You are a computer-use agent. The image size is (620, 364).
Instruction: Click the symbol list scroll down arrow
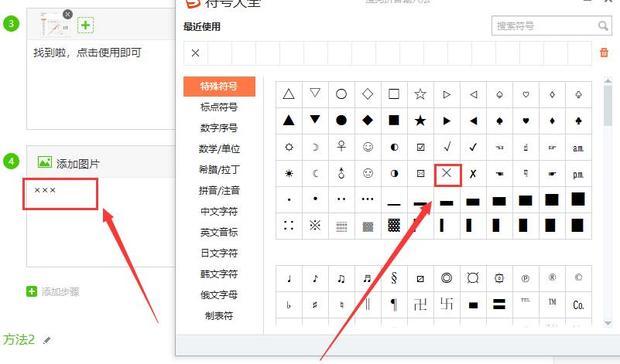pyautogui.click(x=608, y=323)
